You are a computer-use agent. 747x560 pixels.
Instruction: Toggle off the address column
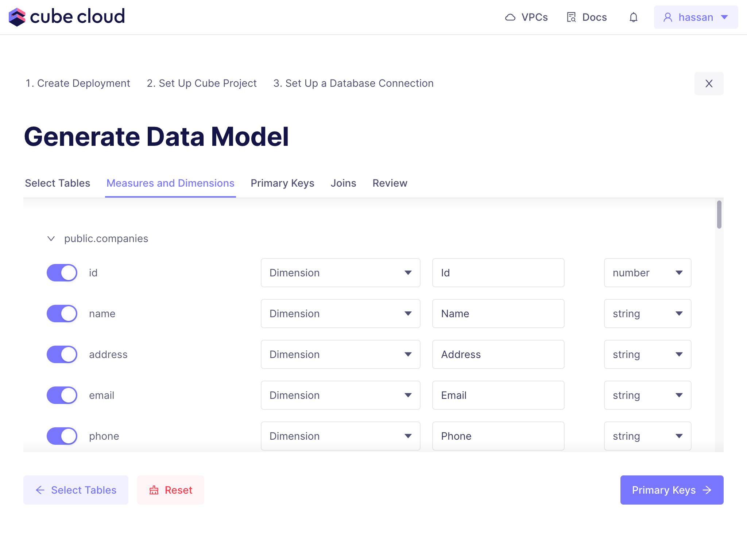(x=62, y=354)
